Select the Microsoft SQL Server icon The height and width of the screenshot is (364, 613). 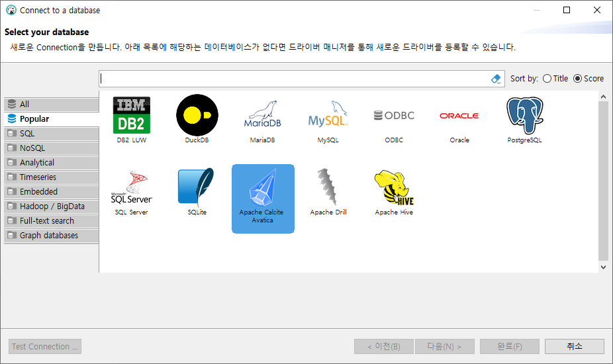(131, 187)
